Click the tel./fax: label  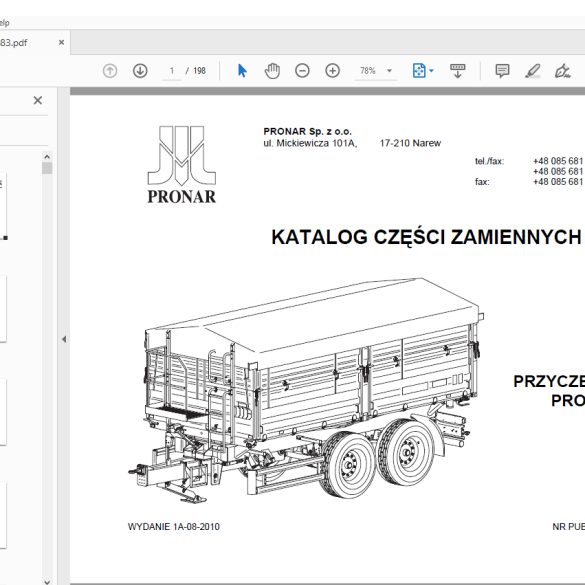pos(489,161)
